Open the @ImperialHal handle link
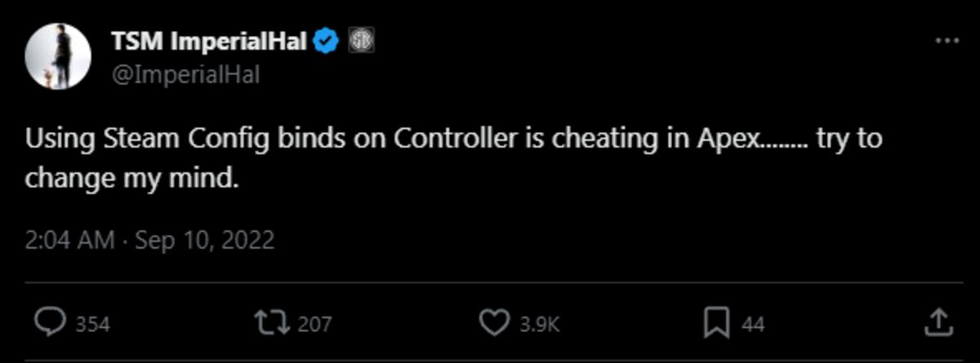 (x=185, y=74)
